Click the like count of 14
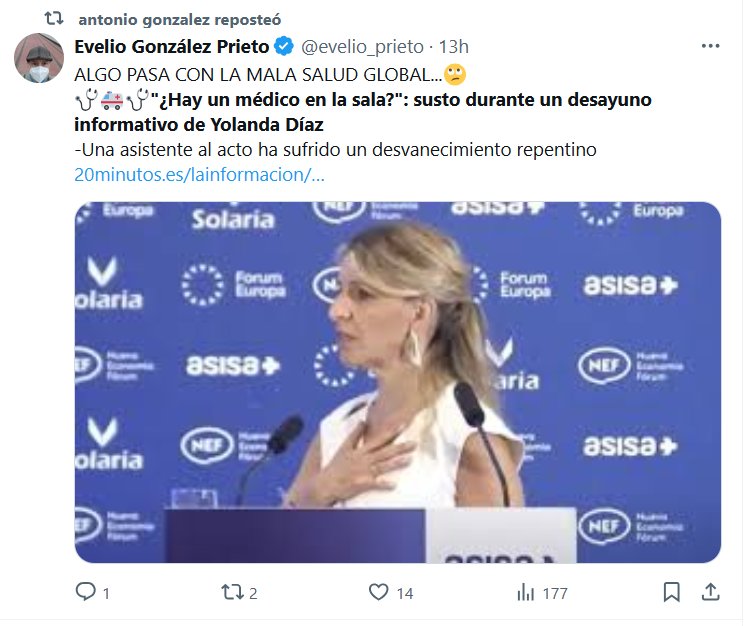Image resolution: width=750 pixels, height=626 pixels. point(405,593)
